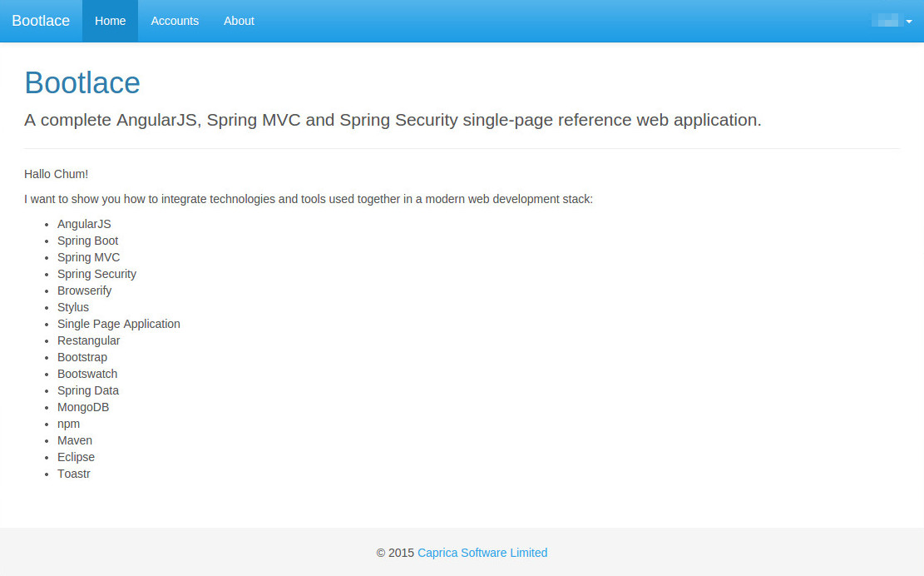
Task: Select the Bootswatch list item
Action: (x=87, y=374)
